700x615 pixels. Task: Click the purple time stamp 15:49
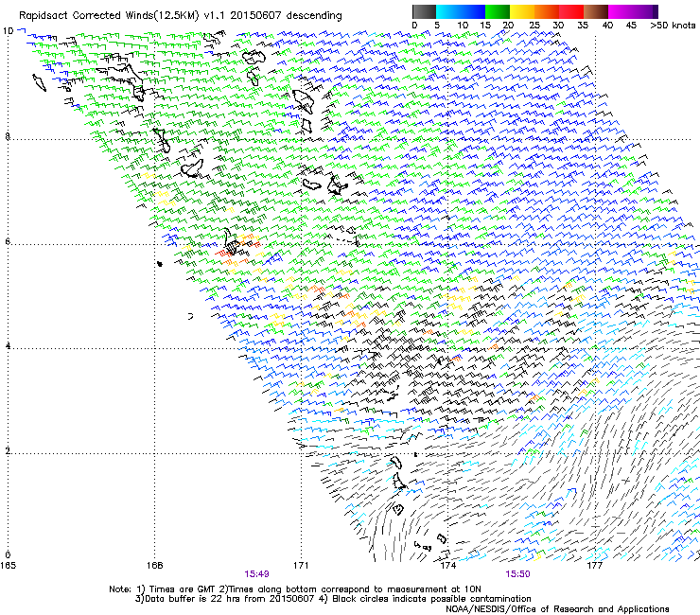(256, 574)
